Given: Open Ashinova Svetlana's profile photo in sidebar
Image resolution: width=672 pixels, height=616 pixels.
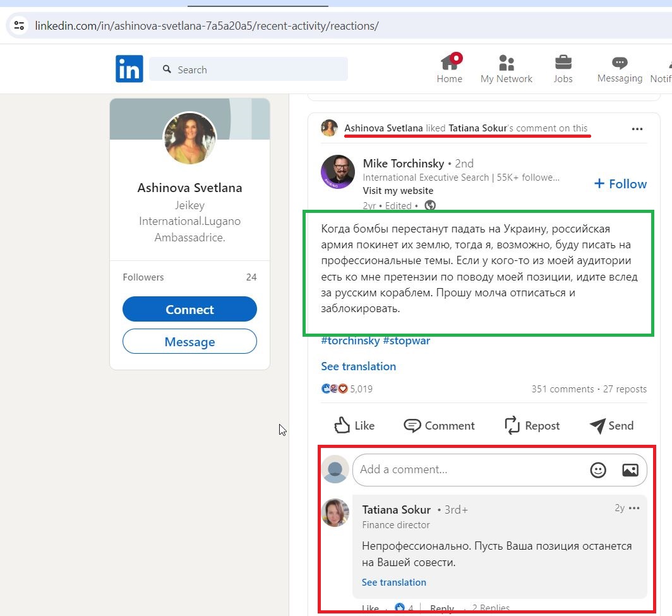Looking at the screenshot, I should tap(190, 138).
